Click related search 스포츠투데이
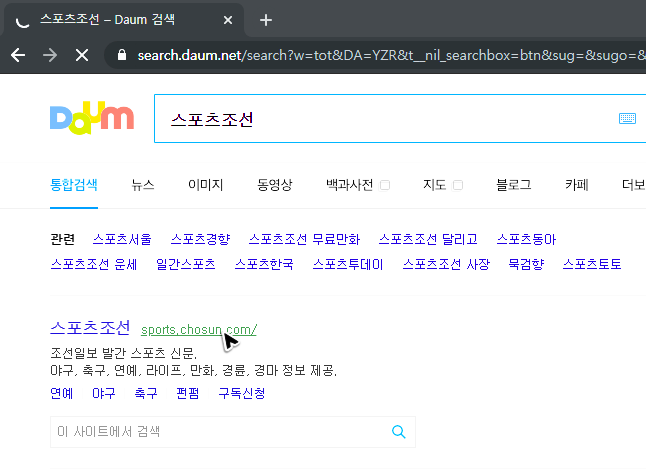 coord(348,264)
